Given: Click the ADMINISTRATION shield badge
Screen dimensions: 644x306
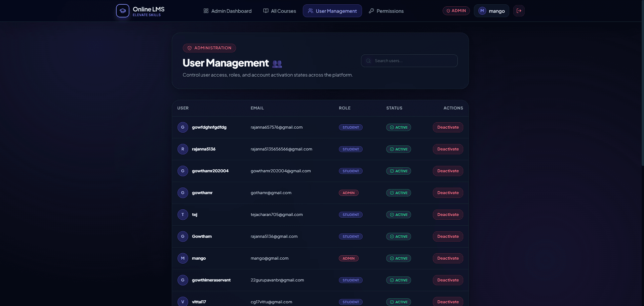Looking at the screenshot, I should (x=209, y=48).
